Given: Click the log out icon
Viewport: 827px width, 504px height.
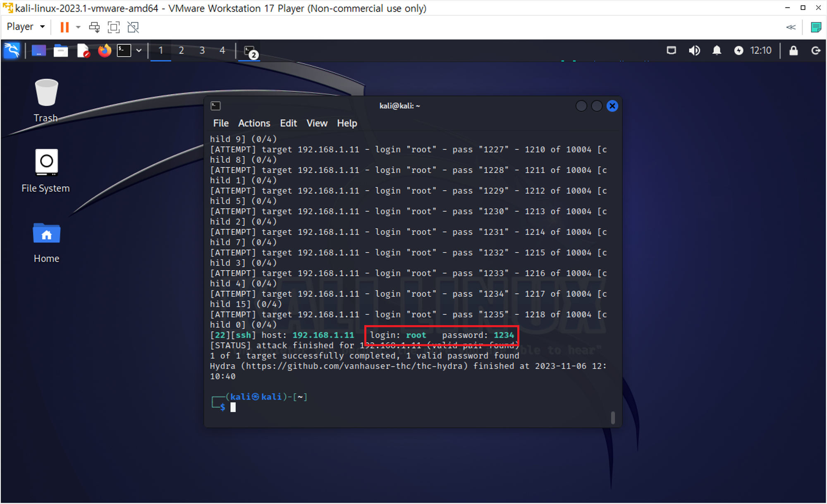Looking at the screenshot, I should point(815,50).
